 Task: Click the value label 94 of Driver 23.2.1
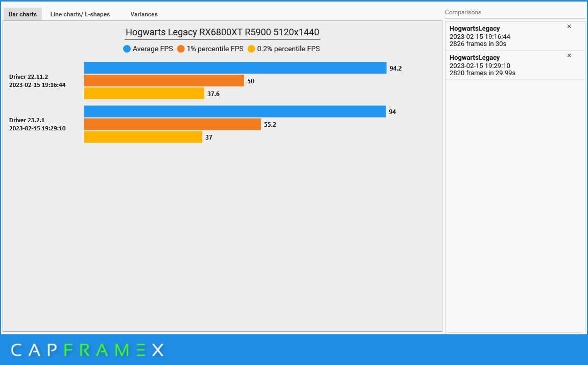pyautogui.click(x=392, y=112)
